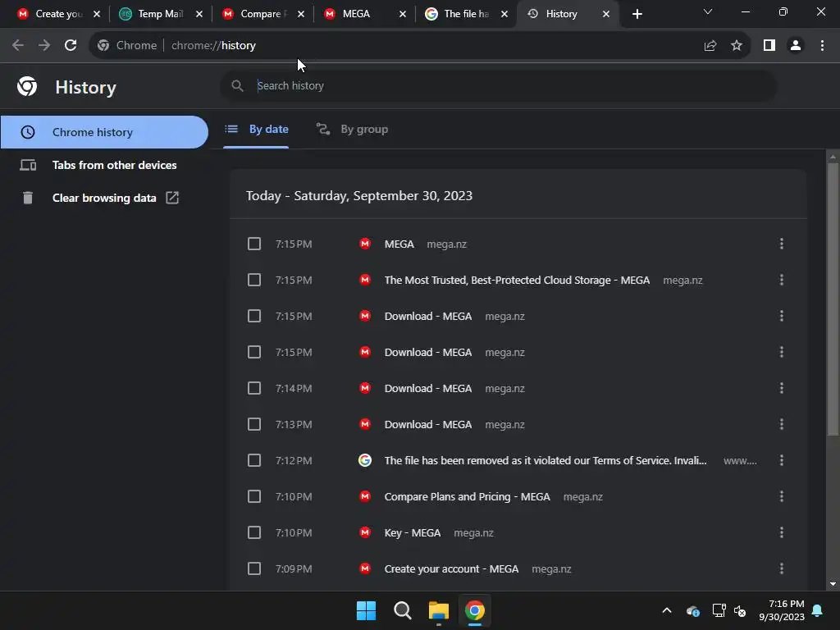Select checkbox for 7:14 PM Download - MEGA
The image size is (840, 630).
pos(254,388)
